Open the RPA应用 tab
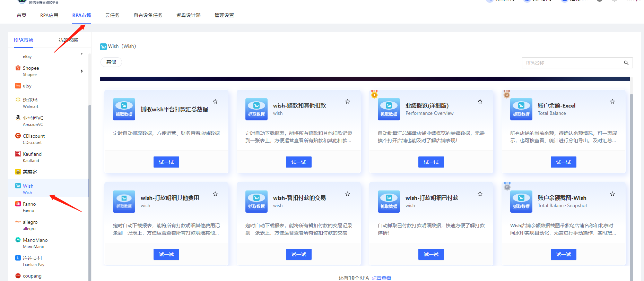This screenshot has height=281, width=644. tap(49, 15)
